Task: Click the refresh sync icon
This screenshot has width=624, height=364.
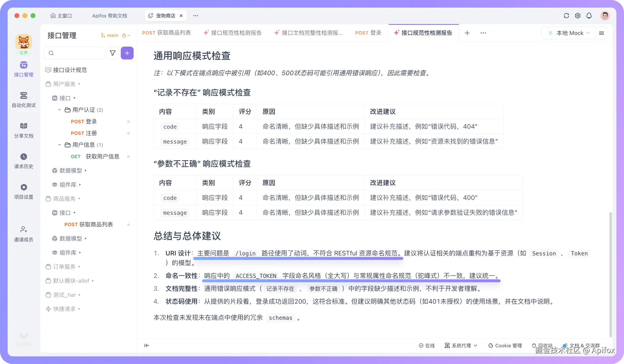Action: tap(566, 16)
